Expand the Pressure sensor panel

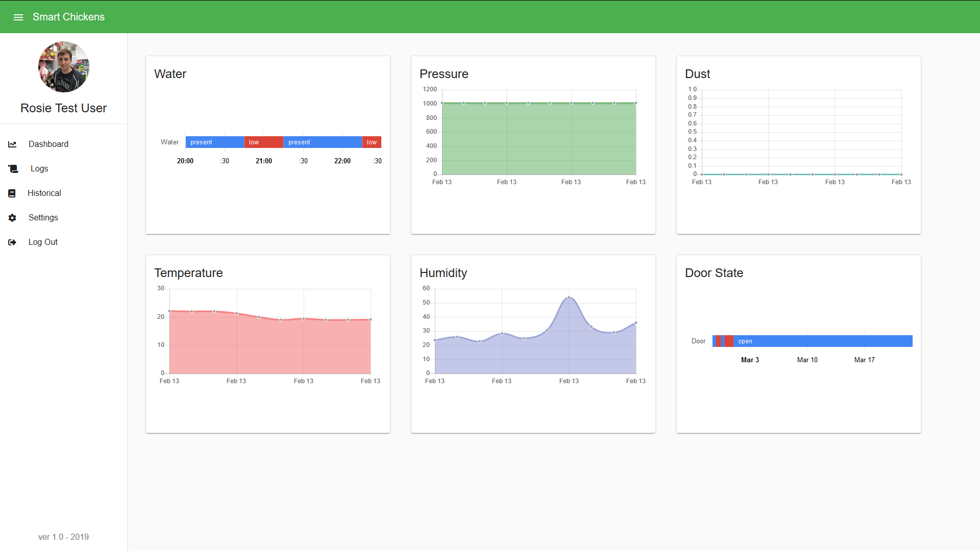pyautogui.click(x=444, y=74)
